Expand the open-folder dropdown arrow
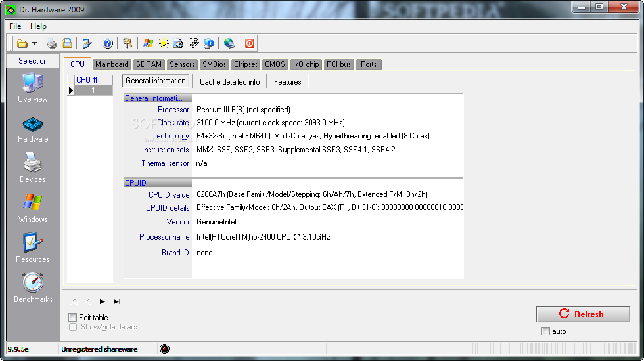 click(x=34, y=43)
